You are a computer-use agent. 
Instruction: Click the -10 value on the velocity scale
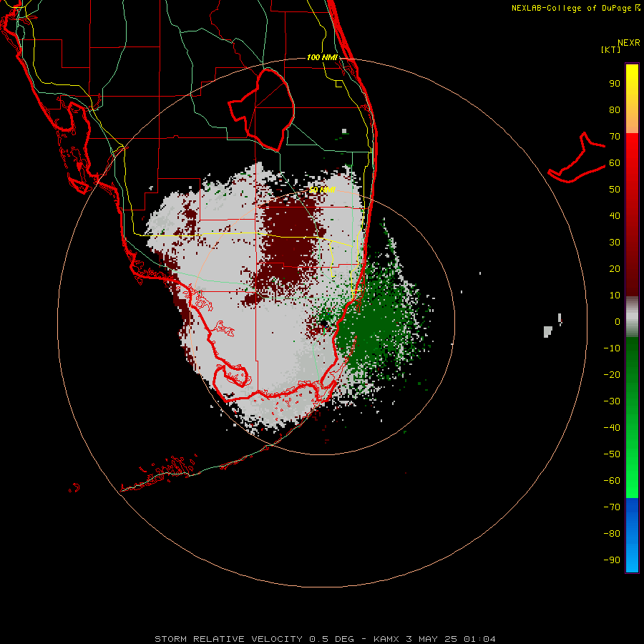[x=612, y=348]
